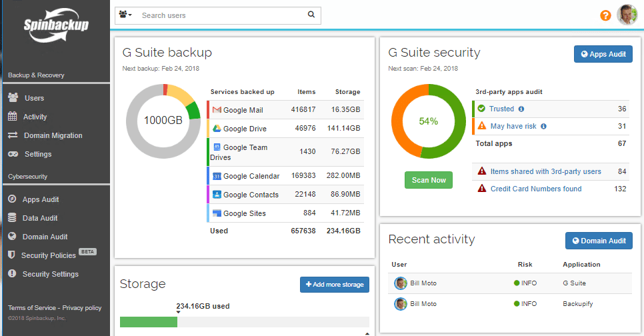Click warning icon beside Credit Card Numbers
This screenshot has width=644, height=336.
[482, 188]
